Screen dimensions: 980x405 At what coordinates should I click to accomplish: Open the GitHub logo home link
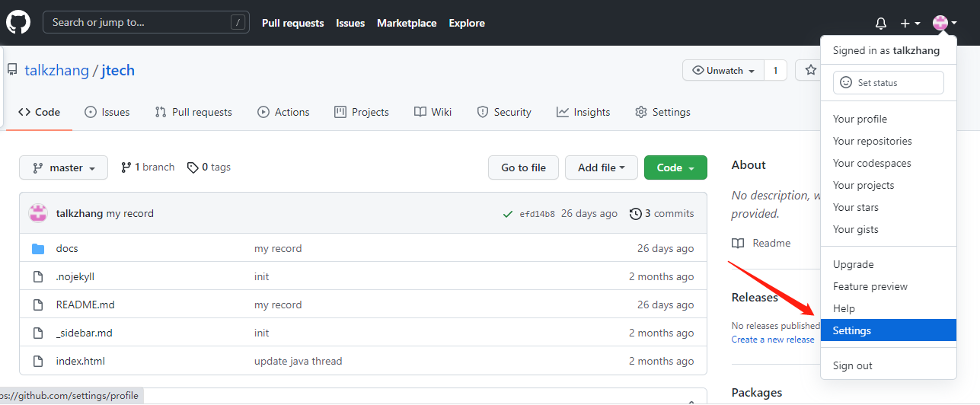18,23
